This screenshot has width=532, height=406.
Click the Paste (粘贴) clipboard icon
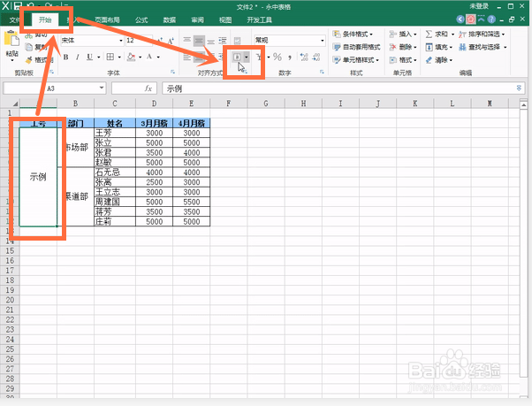[x=11, y=40]
